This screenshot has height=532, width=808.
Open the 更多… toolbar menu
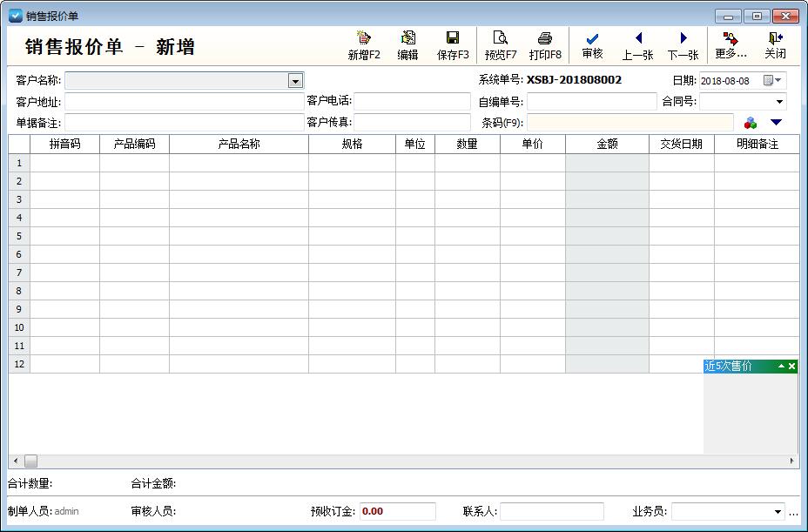[731, 45]
